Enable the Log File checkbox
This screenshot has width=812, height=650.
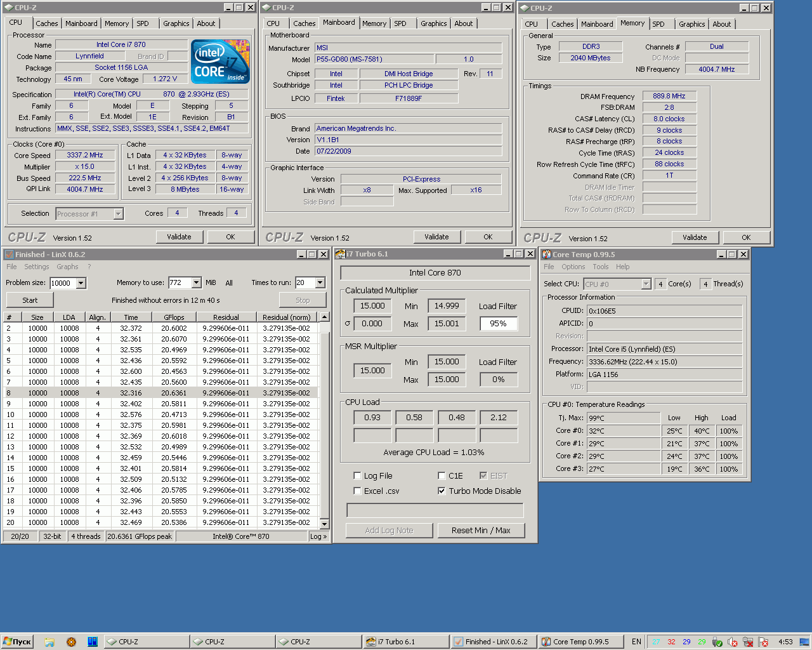click(x=357, y=475)
